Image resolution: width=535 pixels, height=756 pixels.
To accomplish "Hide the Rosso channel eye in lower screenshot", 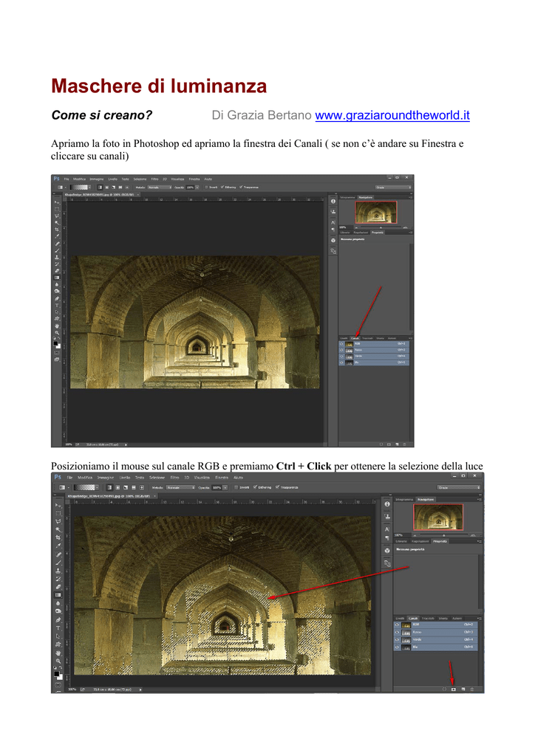I will tap(397, 632).
